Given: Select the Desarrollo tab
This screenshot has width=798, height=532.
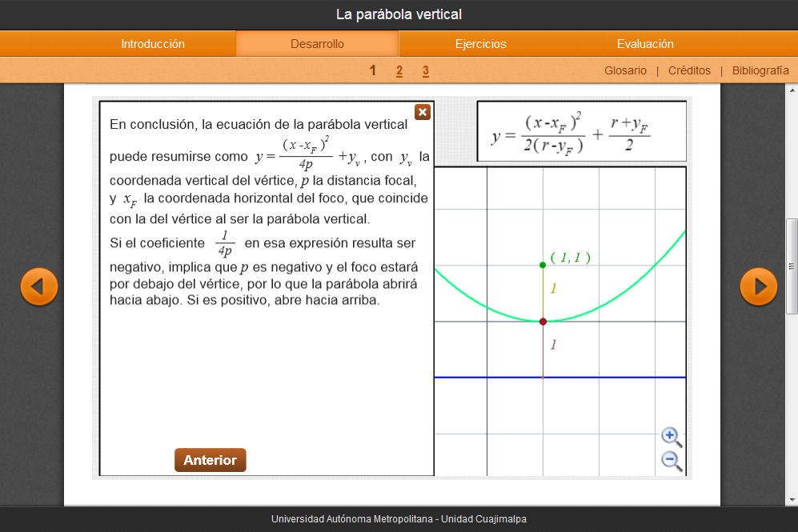Looking at the screenshot, I should point(317,44).
